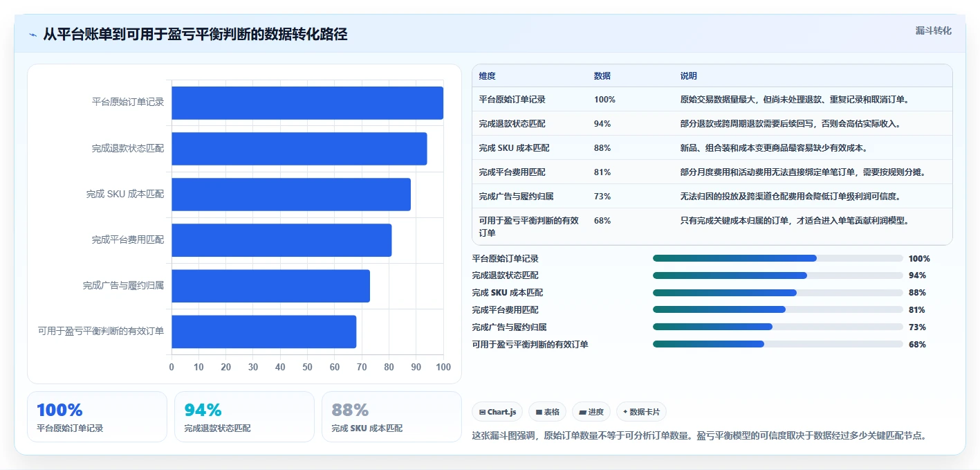Screen dimensions: 980x470
Task: Click the 完成 SKU 成本匹配 88% progress bar
Action: click(x=778, y=293)
